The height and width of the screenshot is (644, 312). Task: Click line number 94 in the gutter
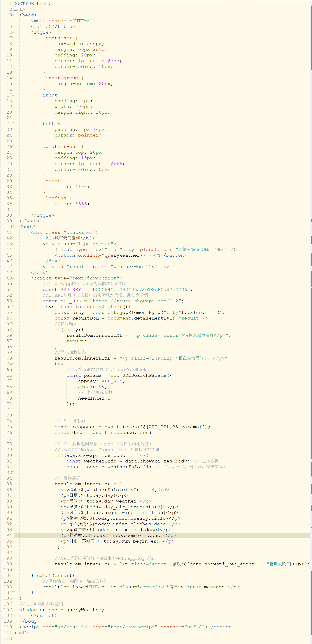pyautogui.click(x=9, y=535)
